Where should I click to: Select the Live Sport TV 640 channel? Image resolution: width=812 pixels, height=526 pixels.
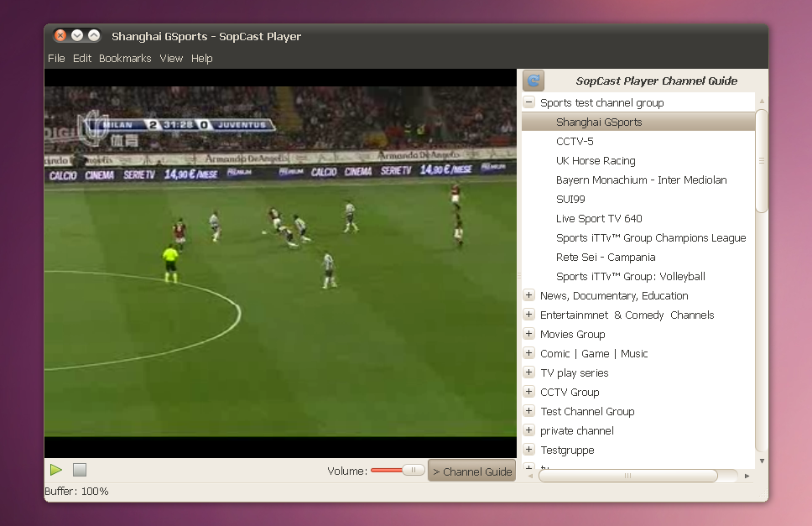point(638,218)
